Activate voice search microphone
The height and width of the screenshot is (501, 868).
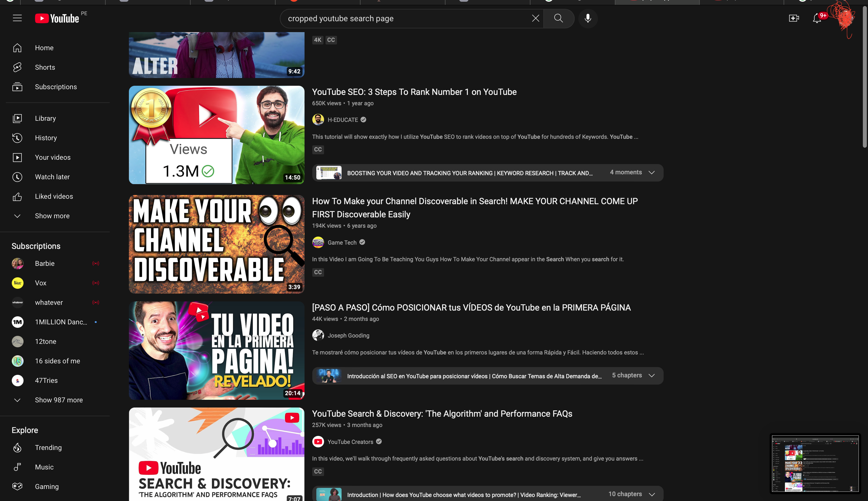click(588, 18)
